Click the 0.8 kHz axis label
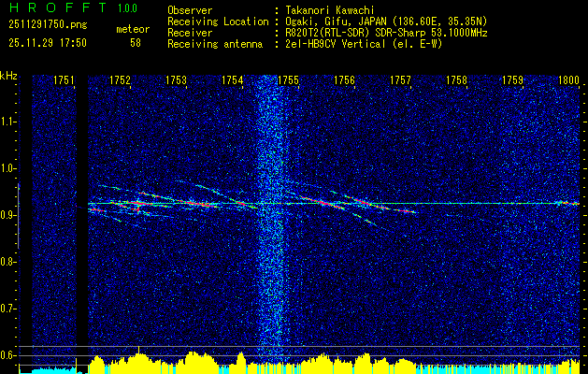The image size is (588, 374). [x=7, y=262]
